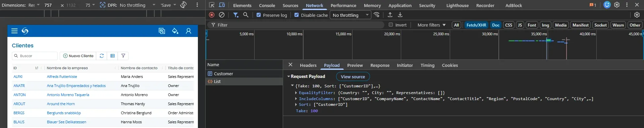This screenshot has height=128, width=644.
Task: Open the Dimensions Responsive dropdown
Action: 34,5
